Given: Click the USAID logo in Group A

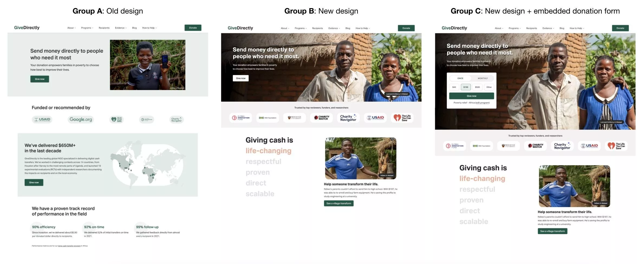Looking at the screenshot, I should [42, 119].
